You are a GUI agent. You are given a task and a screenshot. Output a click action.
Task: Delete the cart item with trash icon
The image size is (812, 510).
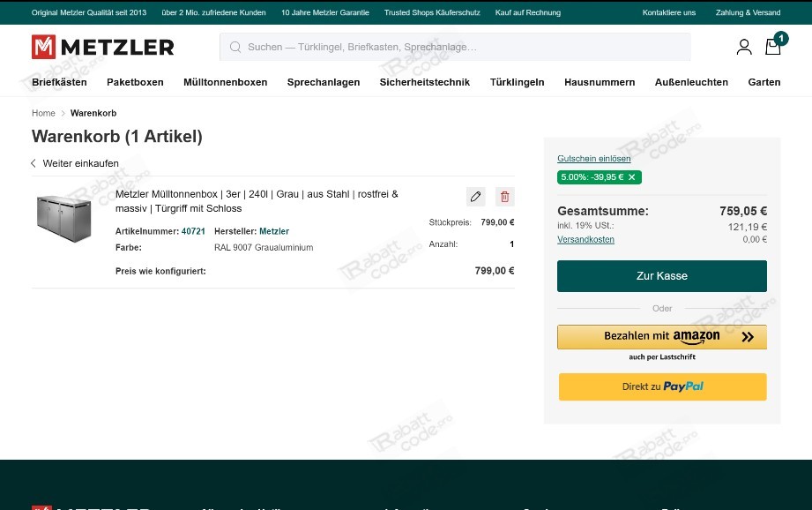pyautogui.click(x=505, y=197)
